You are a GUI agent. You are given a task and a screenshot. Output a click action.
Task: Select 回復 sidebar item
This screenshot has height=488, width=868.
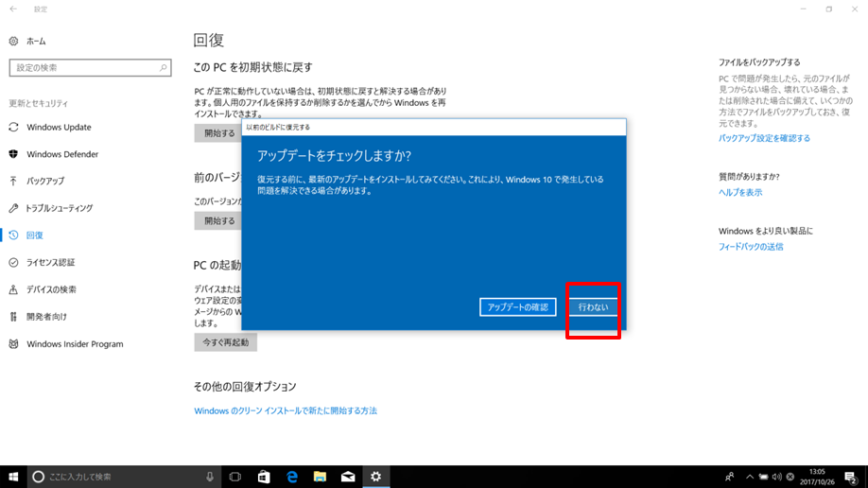(34, 235)
